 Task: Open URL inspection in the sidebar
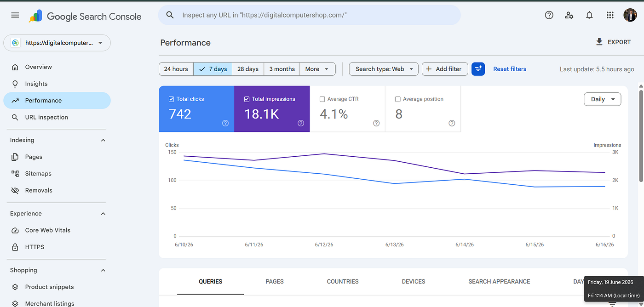point(57,117)
